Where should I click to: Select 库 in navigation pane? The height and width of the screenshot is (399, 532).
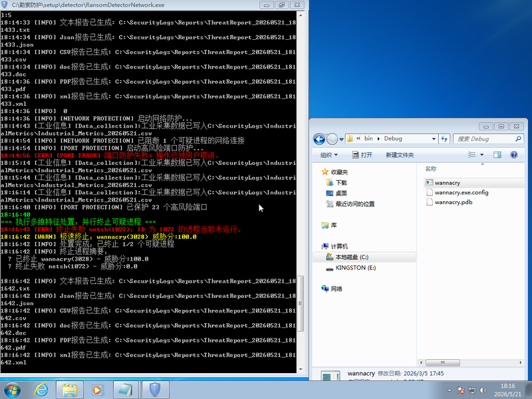click(x=329, y=225)
